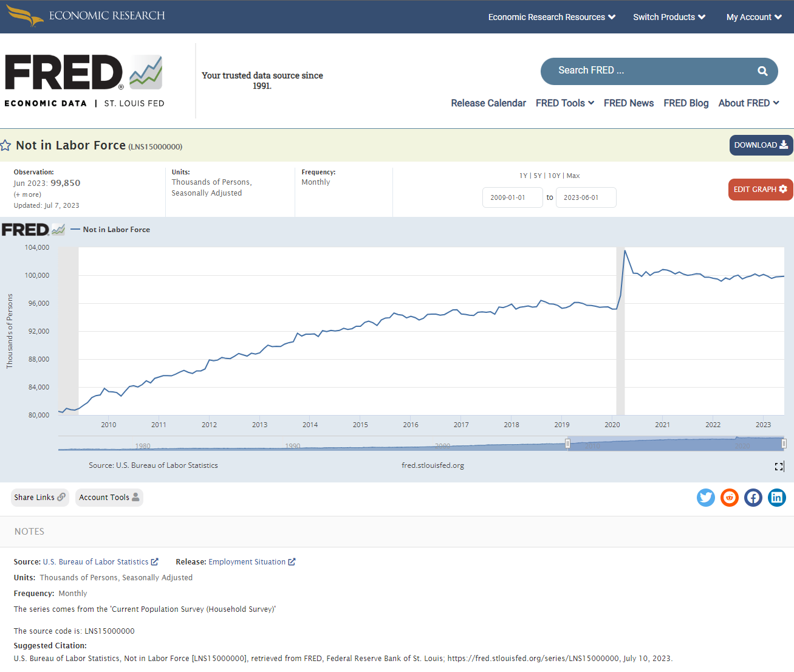Click the 'Suggested Citation:' label
The image size is (794, 672).
(x=50, y=646)
